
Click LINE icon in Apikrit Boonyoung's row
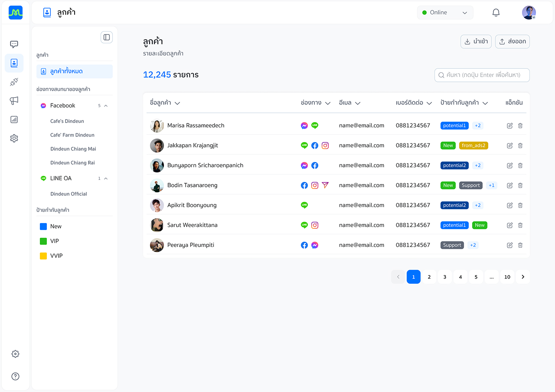[x=304, y=205]
